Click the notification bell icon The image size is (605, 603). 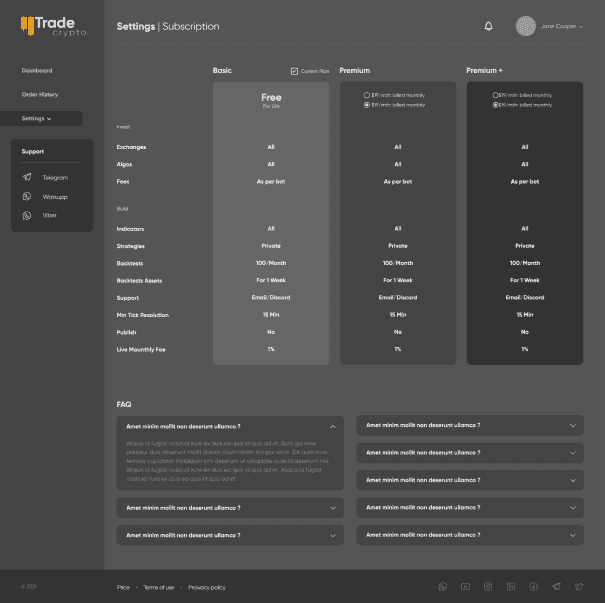[488, 26]
